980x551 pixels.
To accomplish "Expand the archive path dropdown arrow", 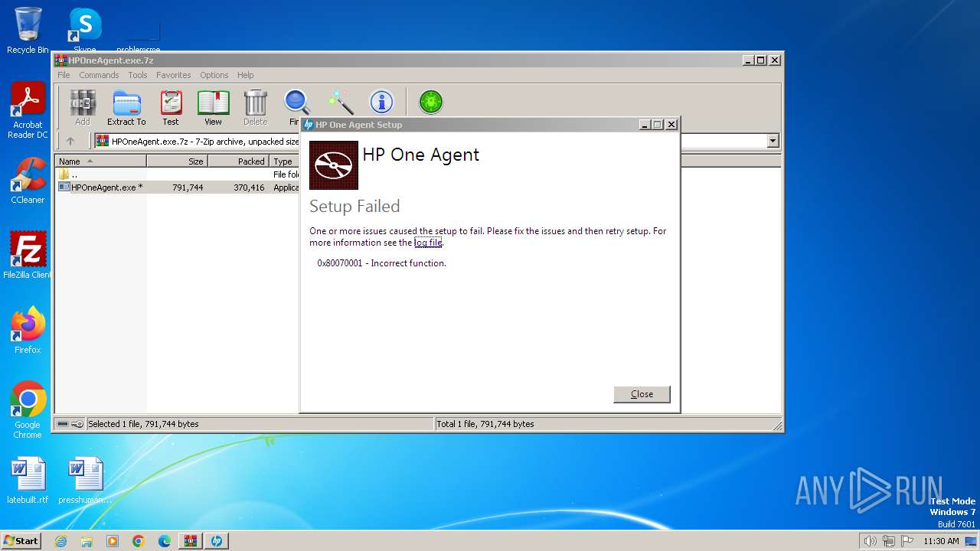I will [x=773, y=141].
